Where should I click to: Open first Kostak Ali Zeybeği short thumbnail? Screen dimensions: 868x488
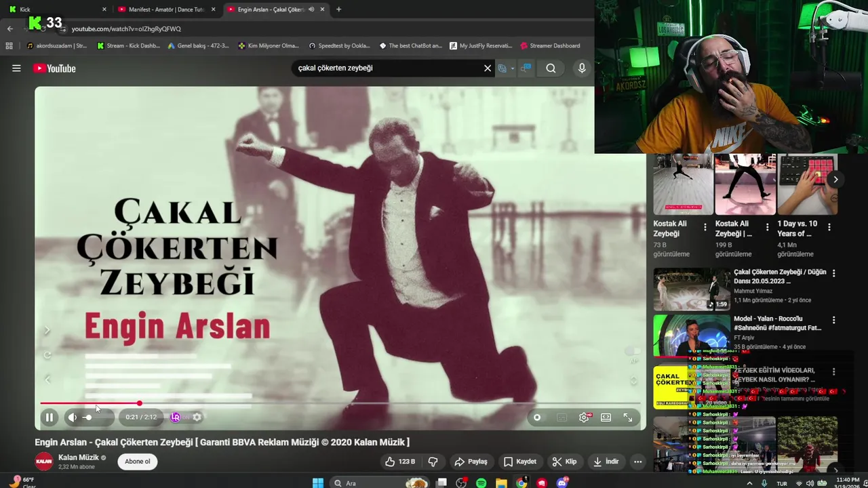683,184
